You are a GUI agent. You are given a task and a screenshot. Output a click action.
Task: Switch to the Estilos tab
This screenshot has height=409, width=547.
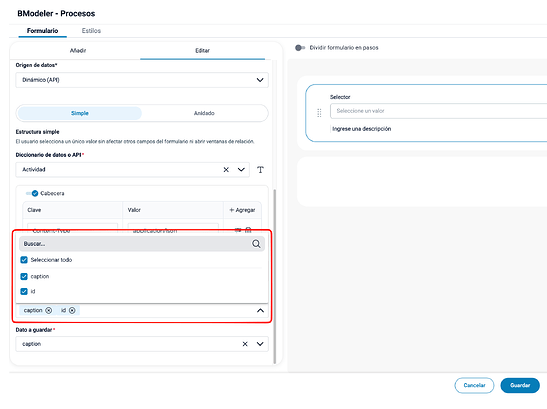tap(91, 31)
